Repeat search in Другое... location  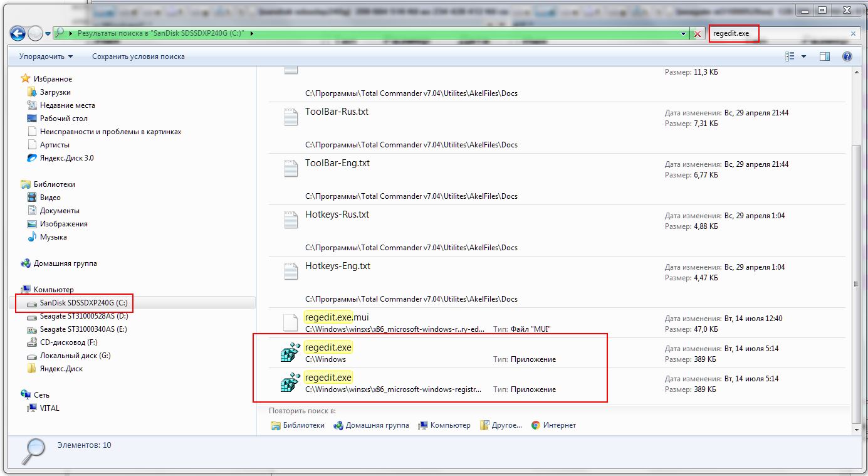[501, 425]
